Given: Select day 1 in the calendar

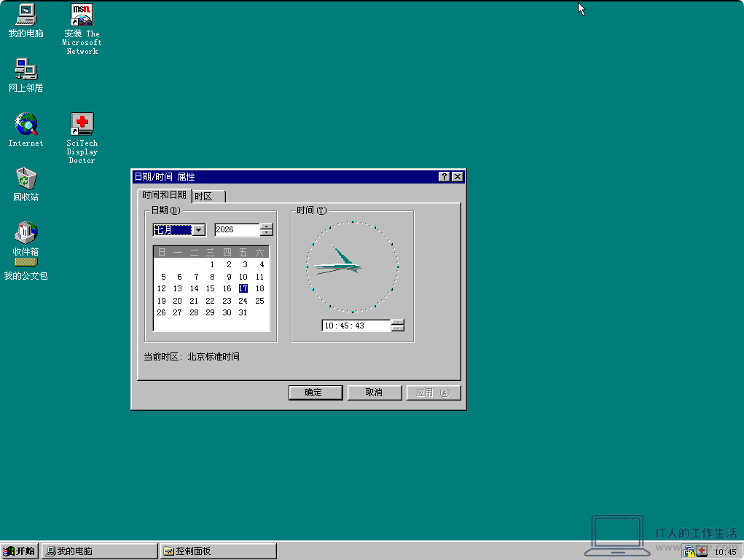Looking at the screenshot, I should [x=212, y=264].
